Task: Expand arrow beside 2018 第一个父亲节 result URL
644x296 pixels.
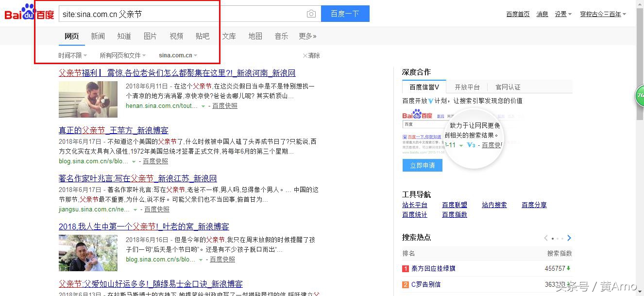Action: coord(201,260)
